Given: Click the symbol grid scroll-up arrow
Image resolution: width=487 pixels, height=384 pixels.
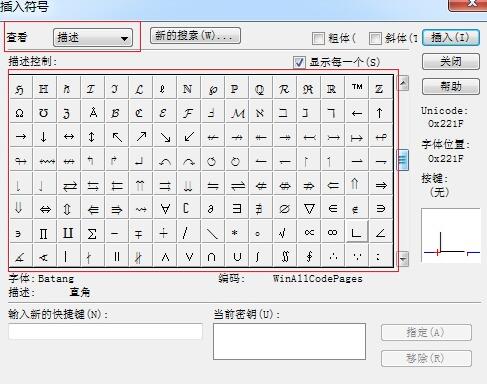Looking at the screenshot, I should pos(403,83).
